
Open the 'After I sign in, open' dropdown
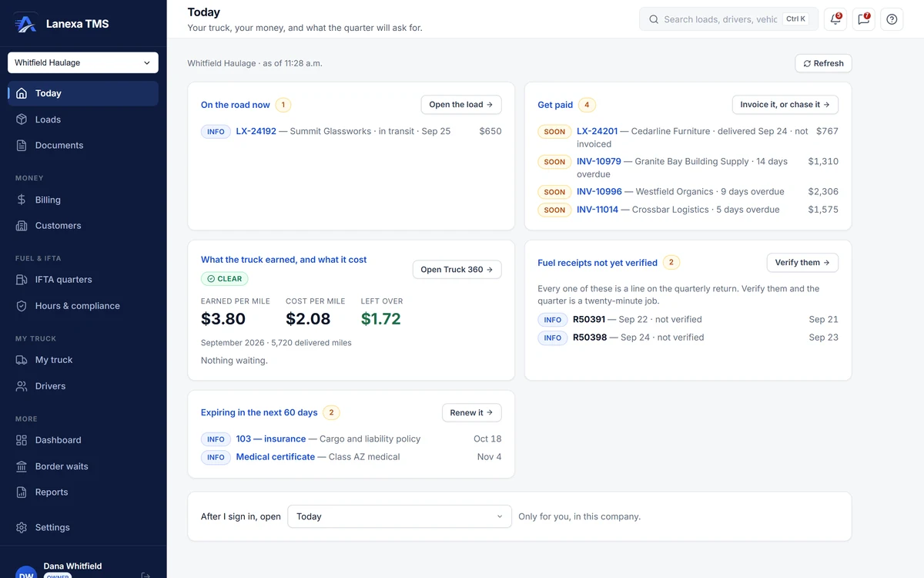[x=400, y=516]
